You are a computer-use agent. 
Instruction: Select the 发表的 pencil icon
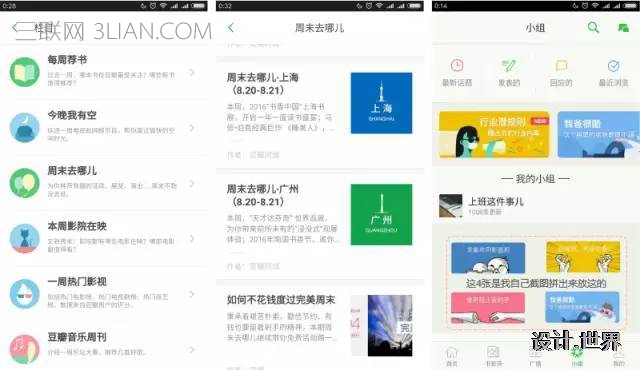coord(509,65)
